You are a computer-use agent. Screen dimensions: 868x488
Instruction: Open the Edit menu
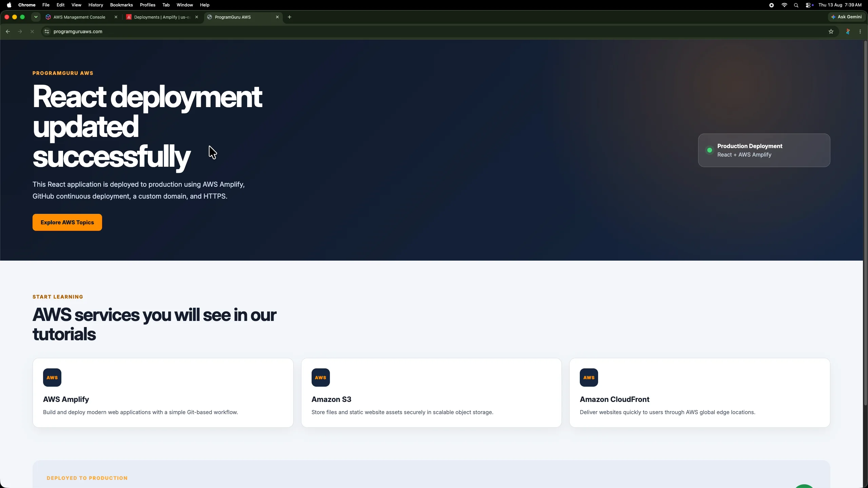pos(61,5)
